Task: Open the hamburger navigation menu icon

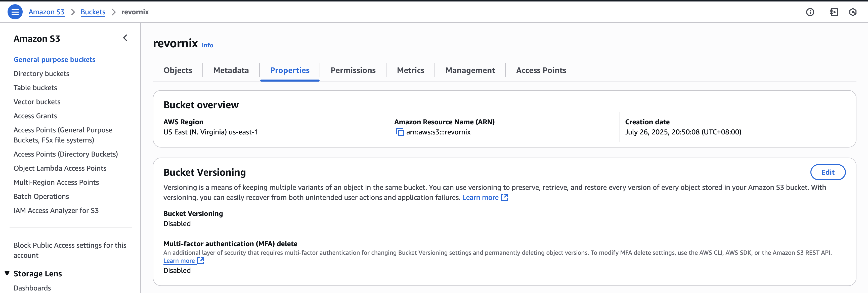Action: (x=15, y=12)
